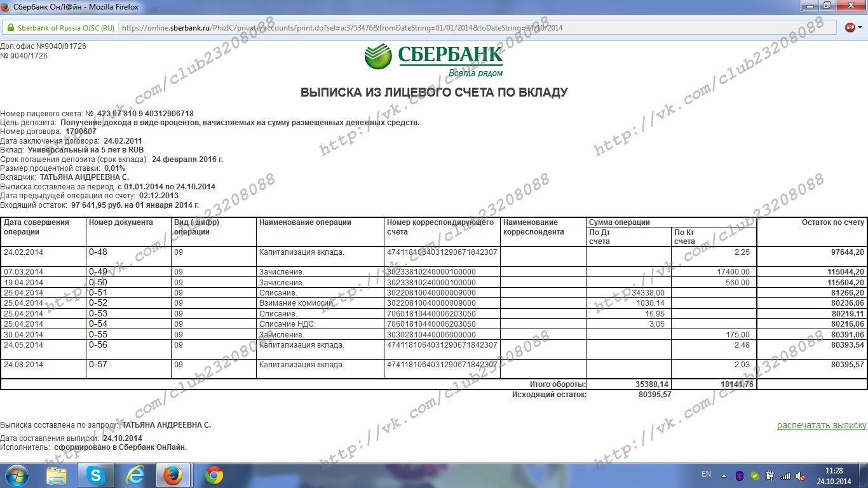Open the Windows Start menu
This screenshot has height=488, width=868.
[17, 475]
